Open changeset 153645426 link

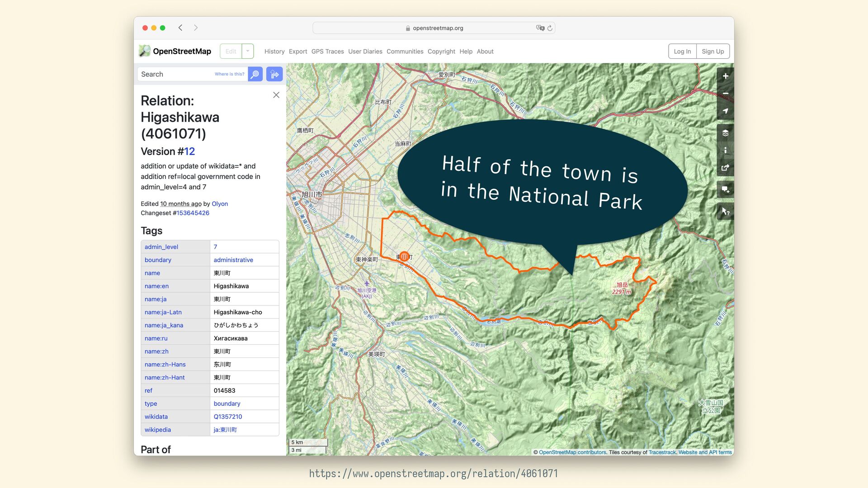tap(193, 213)
